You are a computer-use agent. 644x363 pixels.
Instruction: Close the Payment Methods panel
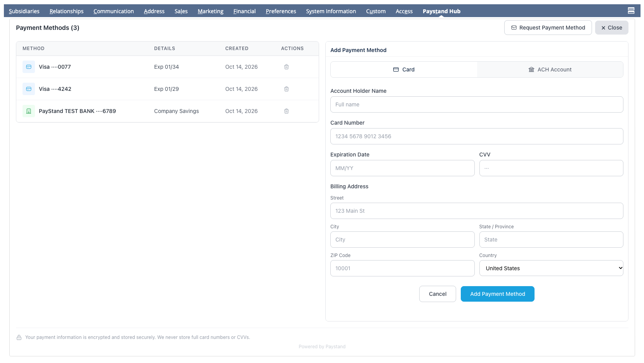(x=612, y=28)
